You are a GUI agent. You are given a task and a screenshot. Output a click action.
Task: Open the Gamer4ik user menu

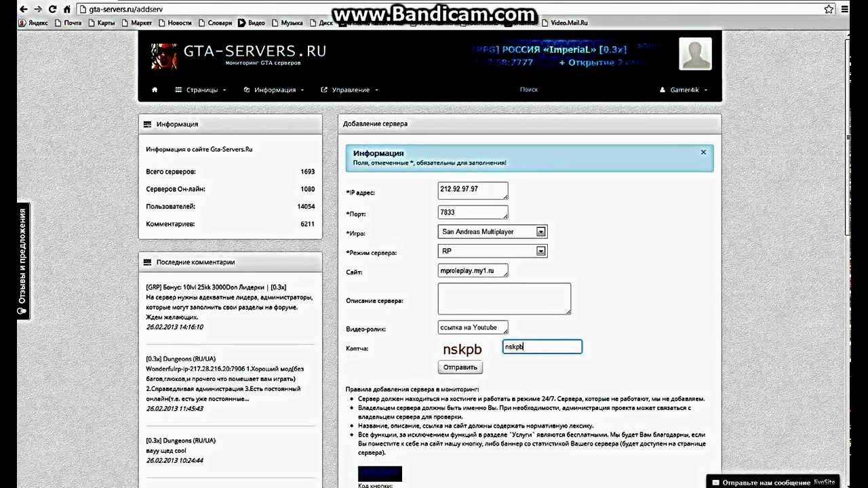point(684,89)
